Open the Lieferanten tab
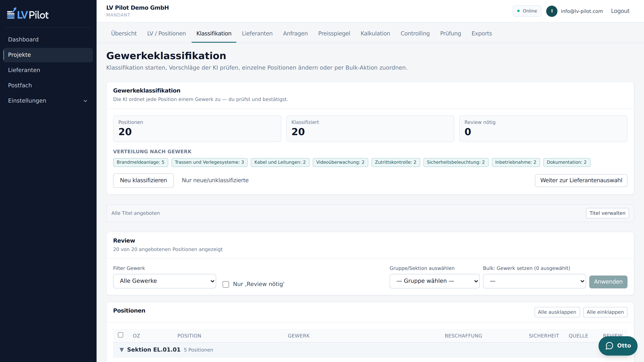Viewport: 644px width, 362px height. pyautogui.click(x=257, y=33)
